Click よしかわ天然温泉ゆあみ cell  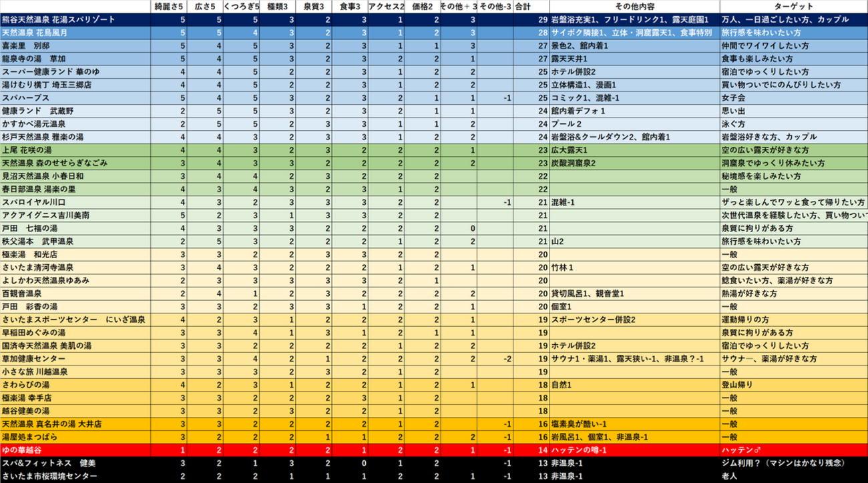[76, 280]
